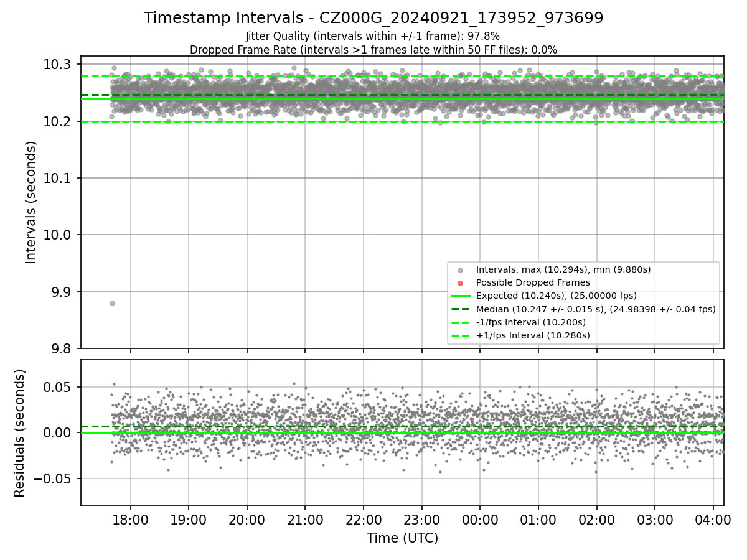
Task: Click the 18:00 x-axis tick label
Action: pos(130,520)
